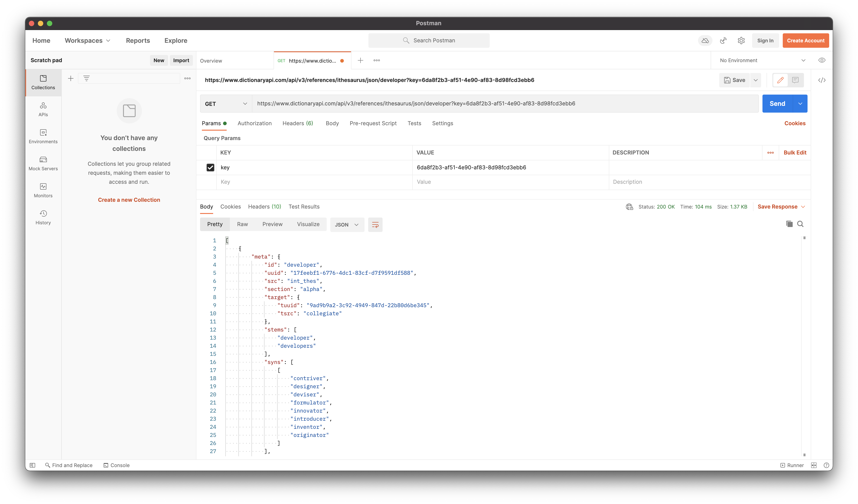Click the empty Key placeholder cell
The width and height of the screenshot is (858, 504).
click(314, 182)
